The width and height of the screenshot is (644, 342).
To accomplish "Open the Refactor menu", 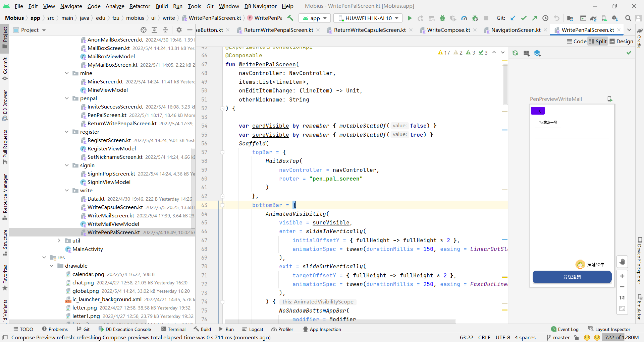I will 140,6.
